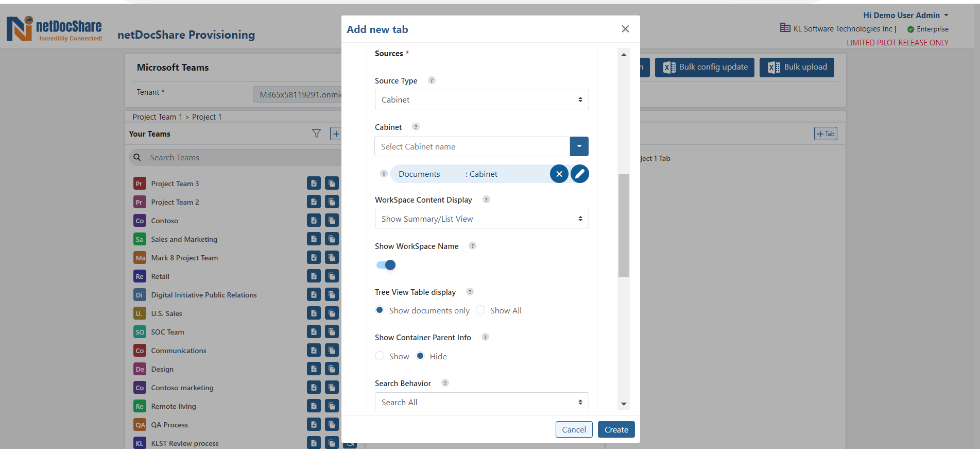
Task: Select Show All radio option
Action: [x=480, y=310]
